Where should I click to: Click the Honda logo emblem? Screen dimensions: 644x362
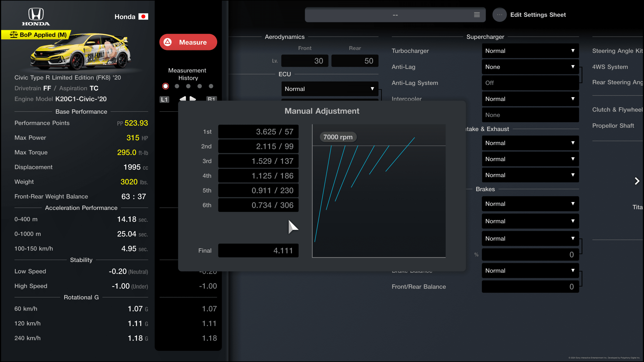(x=36, y=16)
